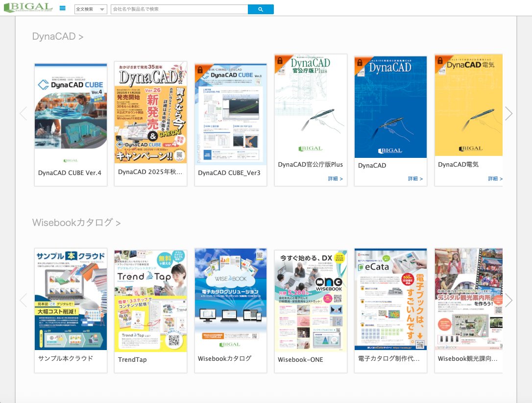
Task: Open Wisebook-ONE catalog cover
Action: 311,301
